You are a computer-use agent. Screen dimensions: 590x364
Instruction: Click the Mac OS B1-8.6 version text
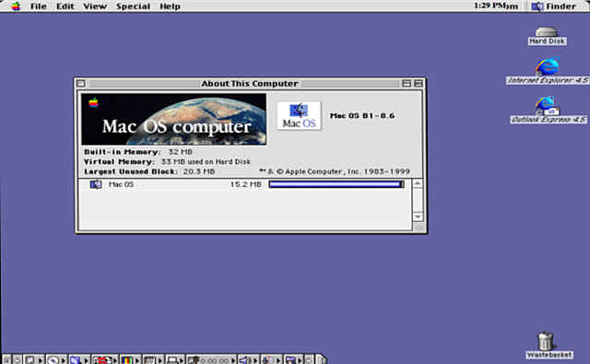[x=362, y=116]
